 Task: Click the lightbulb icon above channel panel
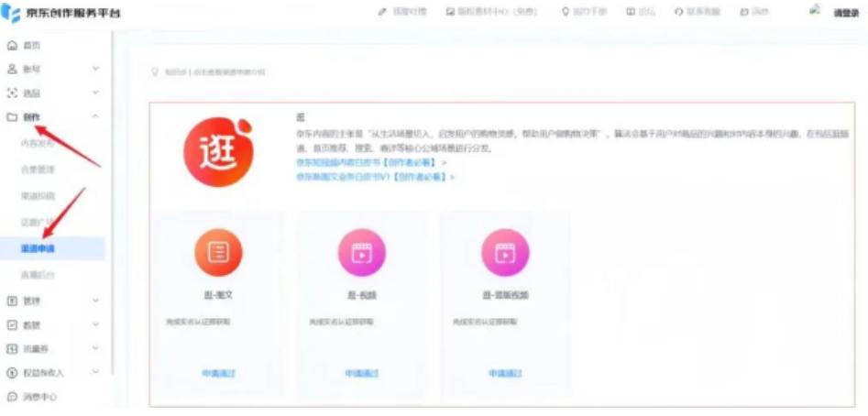pos(155,71)
